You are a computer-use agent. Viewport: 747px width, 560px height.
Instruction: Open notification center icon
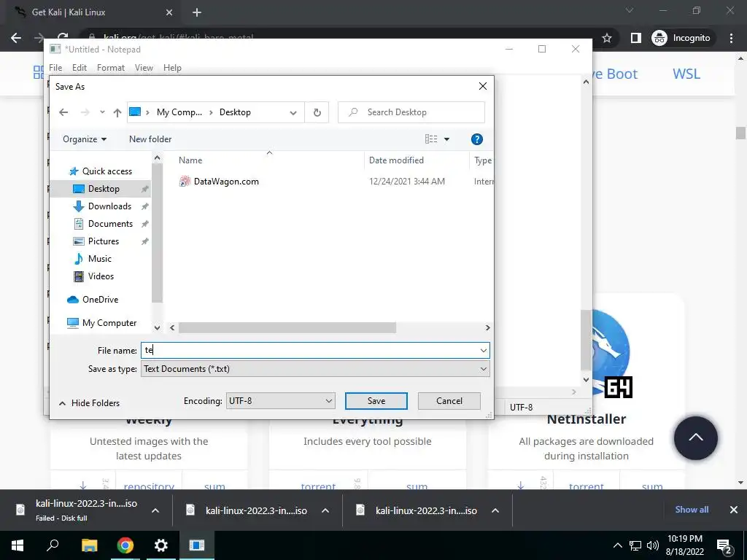[x=724, y=545]
